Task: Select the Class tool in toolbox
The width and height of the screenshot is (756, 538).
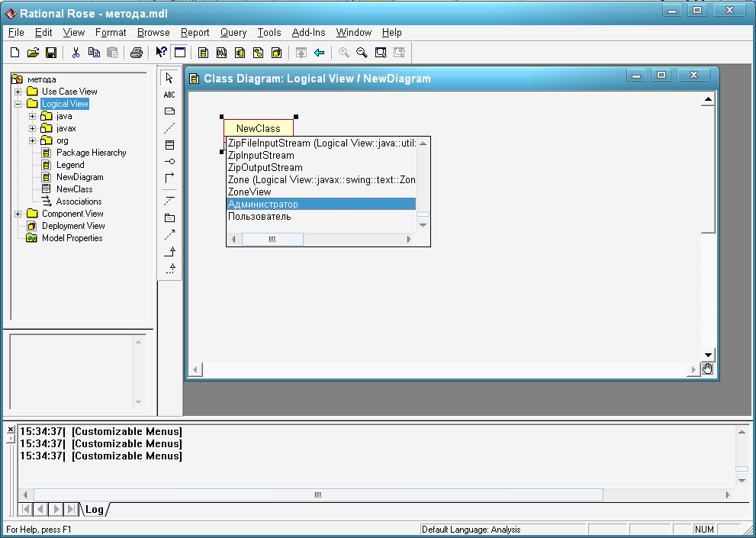Action: pos(169,145)
